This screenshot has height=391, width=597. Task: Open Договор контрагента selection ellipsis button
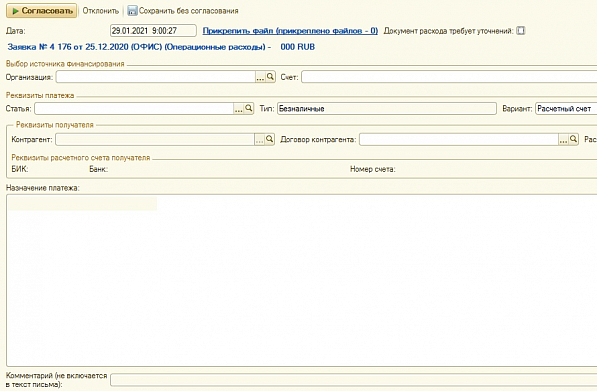point(563,140)
